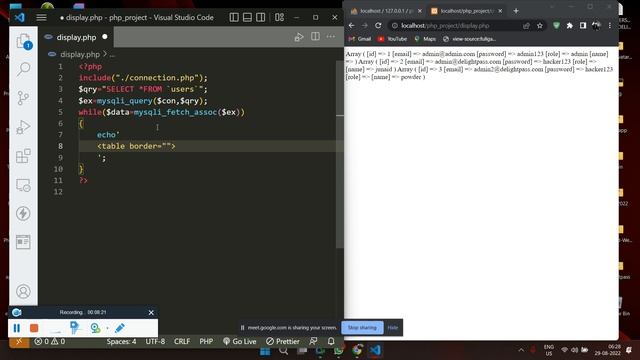Pause the screen recording
640x360 pixels.
pyautogui.click(x=17, y=328)
